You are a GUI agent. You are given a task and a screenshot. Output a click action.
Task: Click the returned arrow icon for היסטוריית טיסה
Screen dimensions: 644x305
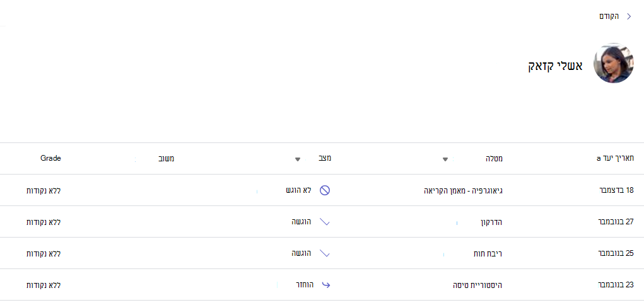click(325, 285)
